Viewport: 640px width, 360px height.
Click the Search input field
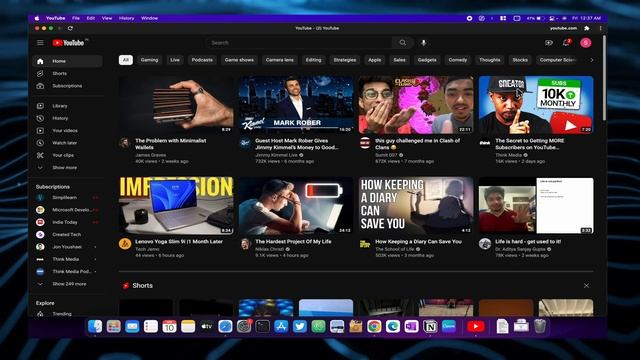point(299,42)
